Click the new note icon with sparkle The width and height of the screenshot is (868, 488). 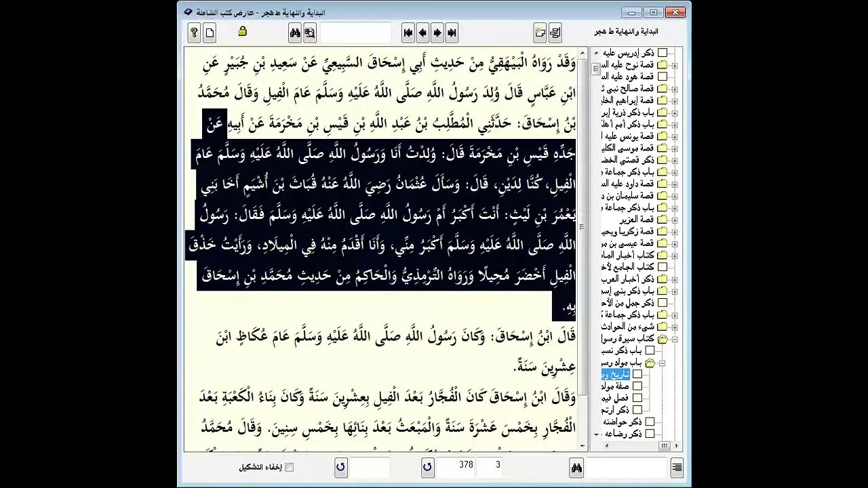tap(540, 32)
